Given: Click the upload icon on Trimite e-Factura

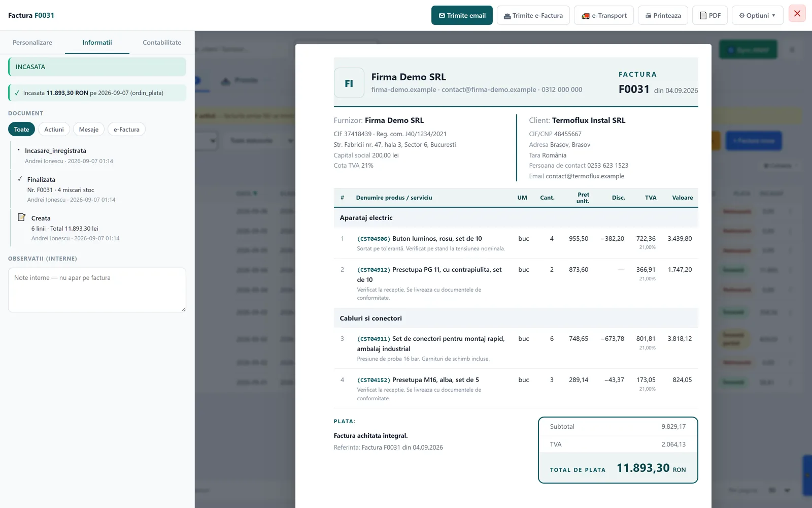Looking at the screenshot, I should (507, 16).
